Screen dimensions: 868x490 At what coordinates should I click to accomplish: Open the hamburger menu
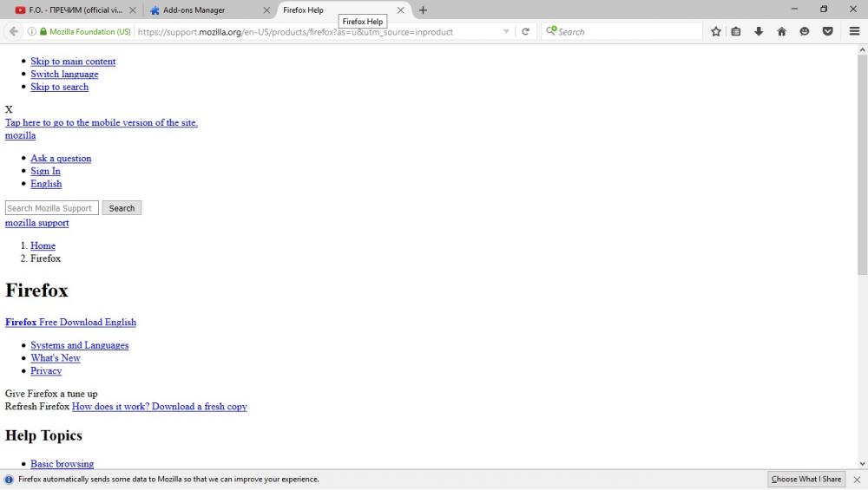click(854, 31)
